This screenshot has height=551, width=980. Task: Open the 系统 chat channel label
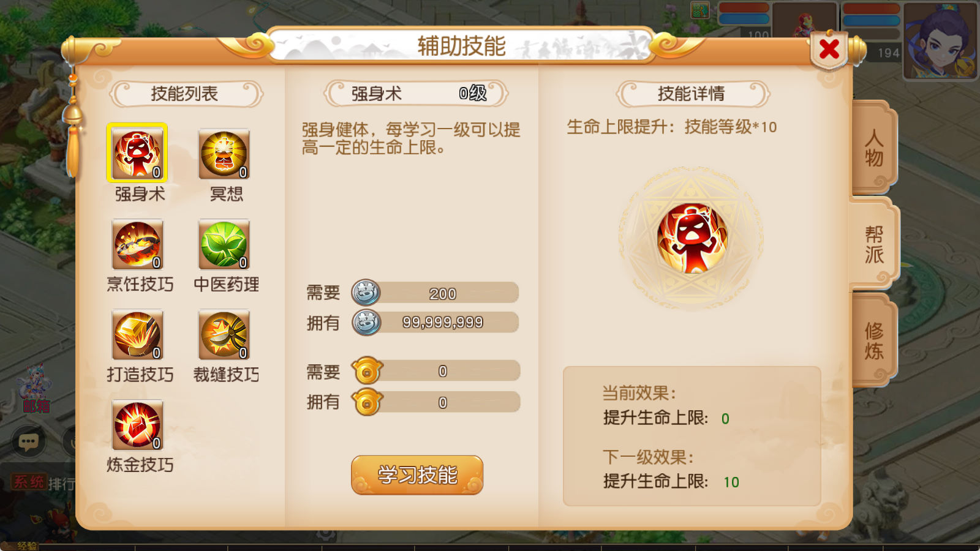[29, 482]
